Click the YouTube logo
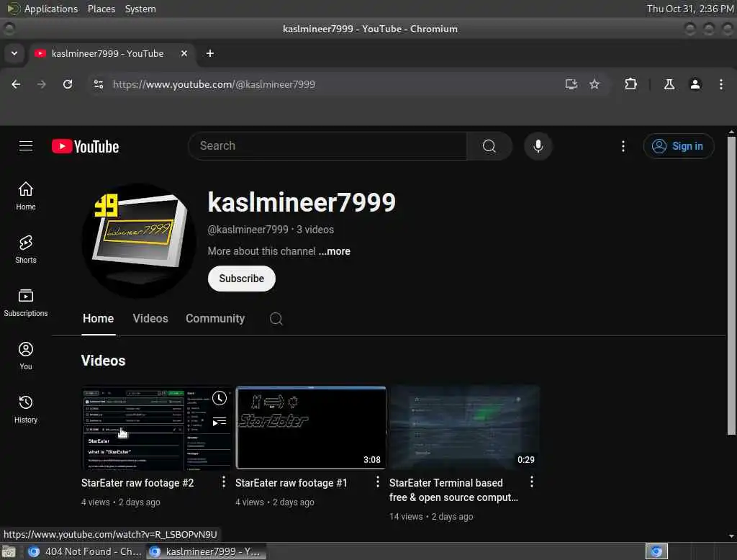Screen dimensions: 737x560 (x=85, y=146)
